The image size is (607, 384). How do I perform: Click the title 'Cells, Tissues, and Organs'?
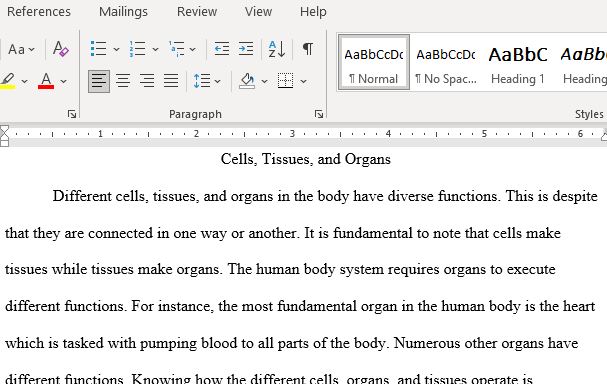(306, 159)
